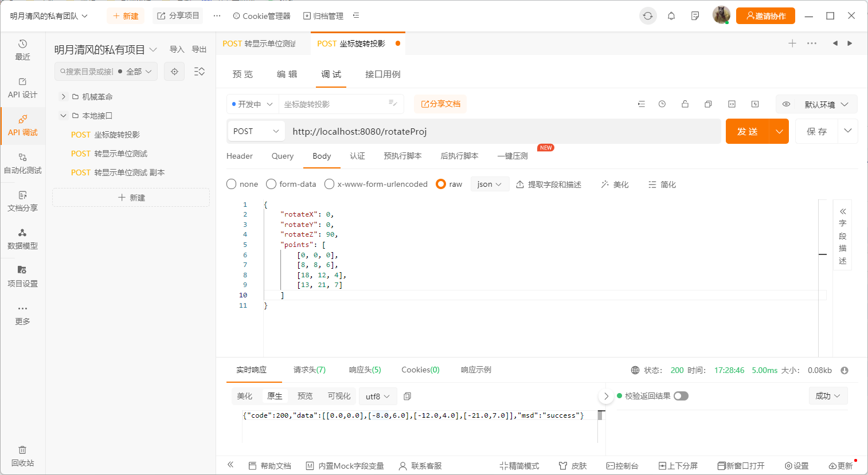The image size is (868, 475).
Task: Click the request URL input field
Action: tap(503, 131)
